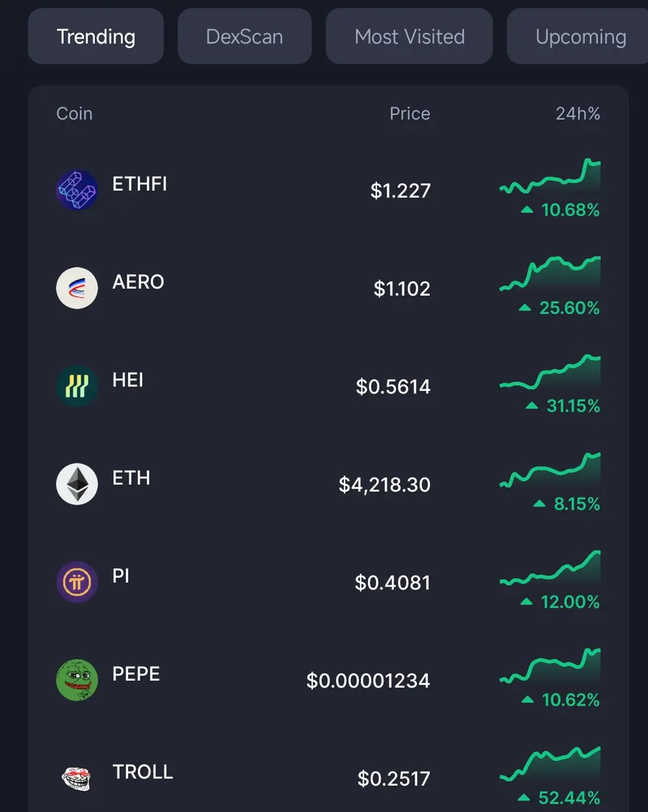Image resolution: width=648 pixels, height=812 pixels.
Task: Select the HEI coin icon
Action: 77,386
